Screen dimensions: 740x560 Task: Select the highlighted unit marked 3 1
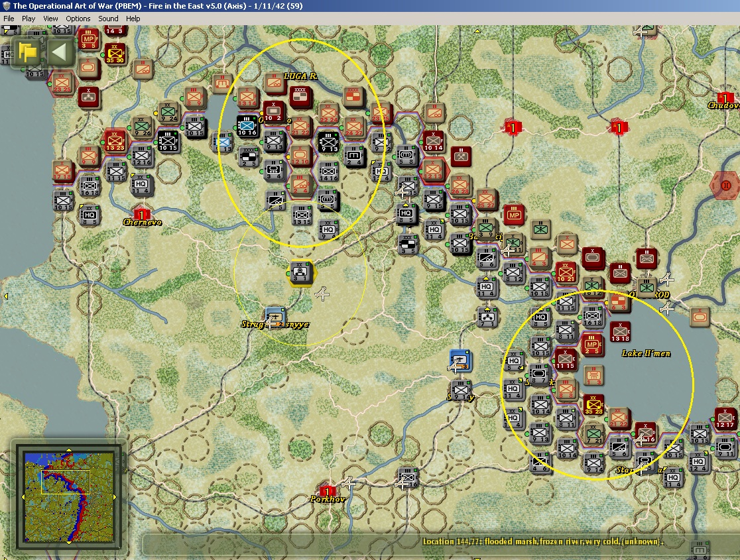tap(300, 272)
